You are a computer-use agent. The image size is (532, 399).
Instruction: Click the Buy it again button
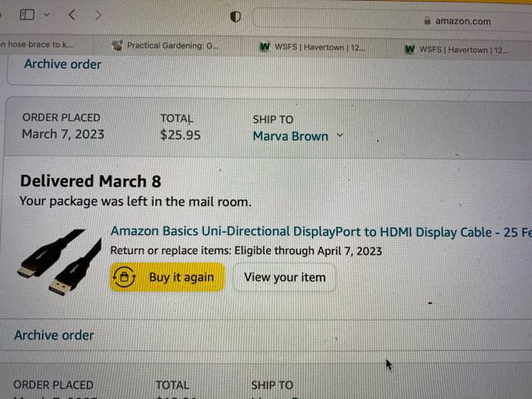click(x=167, y=278)
